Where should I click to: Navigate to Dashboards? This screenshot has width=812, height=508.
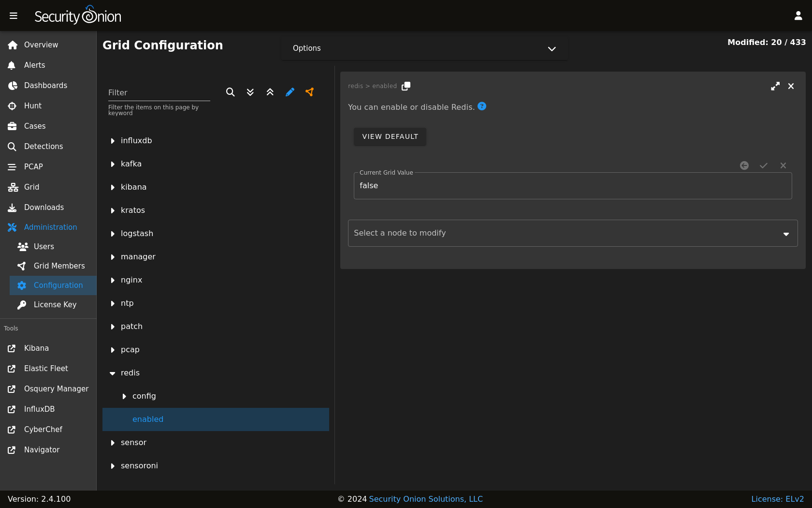48,86
